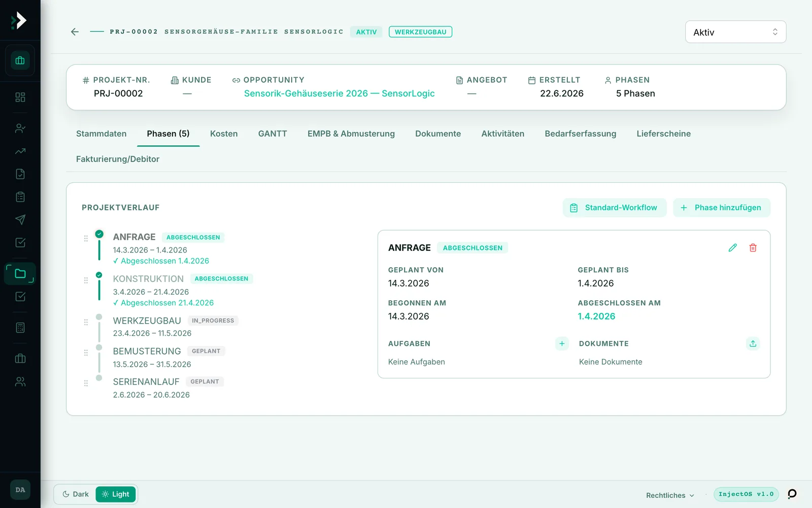Go back with the left arrow

pyautogui.click(x=75, y=31)
